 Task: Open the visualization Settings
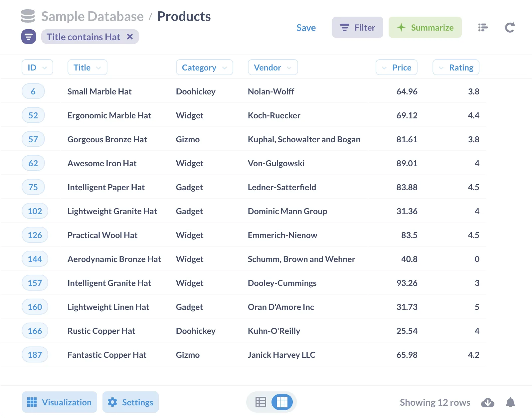point(130,402)
